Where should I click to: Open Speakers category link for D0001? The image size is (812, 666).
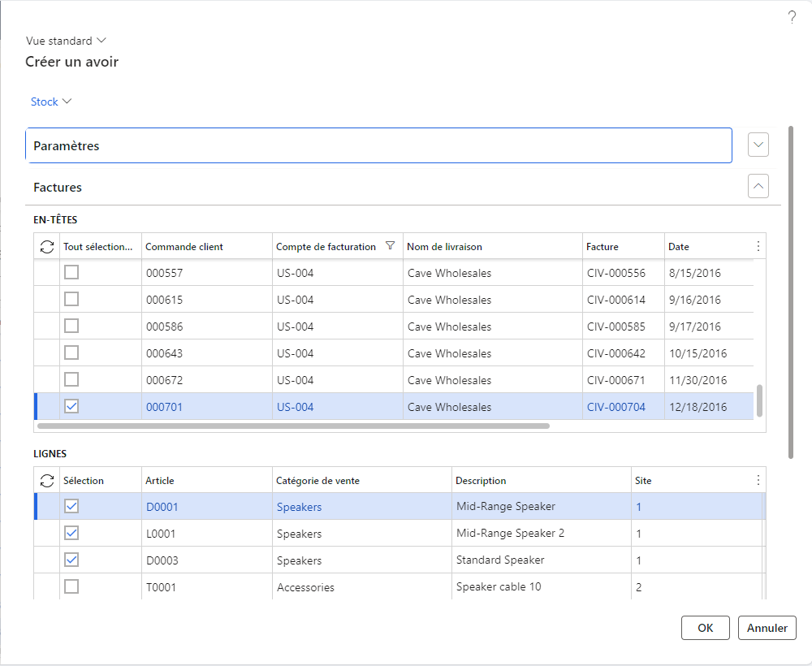click(300, 507)
